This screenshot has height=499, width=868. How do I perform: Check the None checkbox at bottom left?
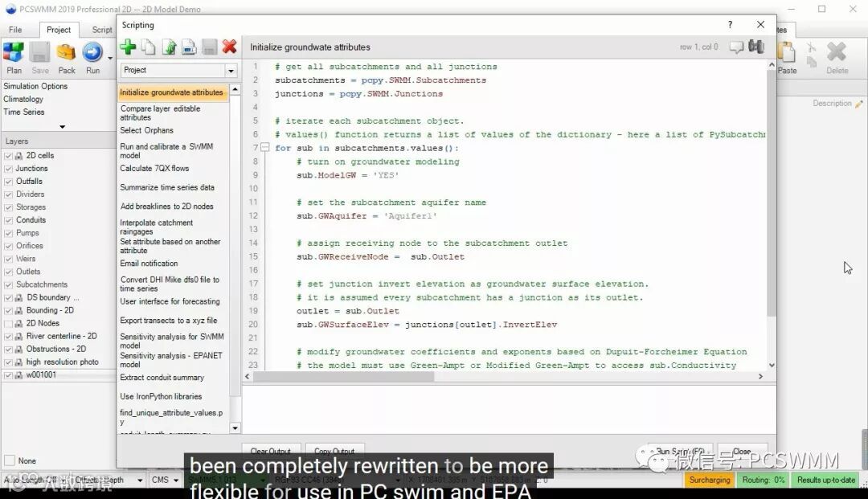[x=10, y=460]
